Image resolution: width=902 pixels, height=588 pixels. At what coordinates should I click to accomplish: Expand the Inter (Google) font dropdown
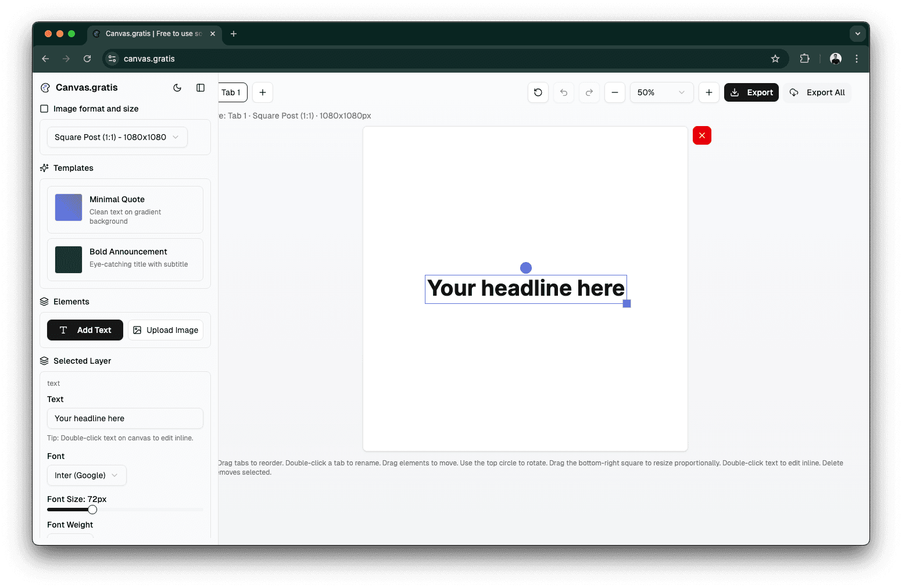pos(87,475)
